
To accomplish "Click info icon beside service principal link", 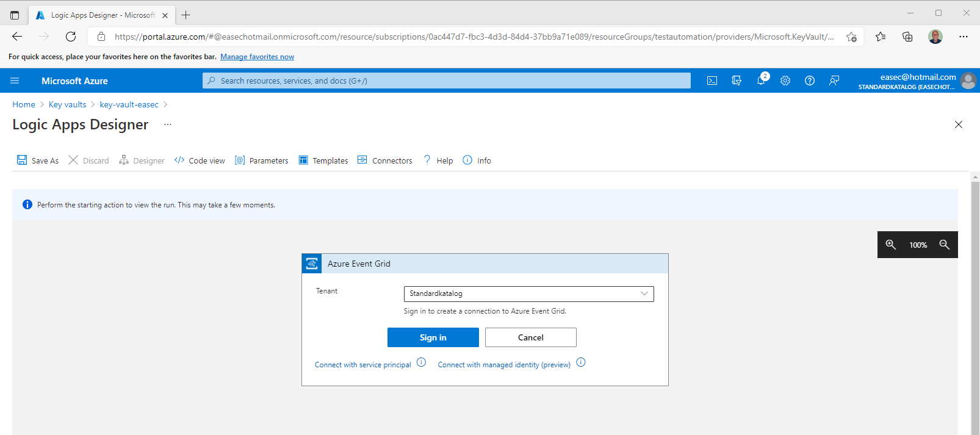I will coord(421,362).
